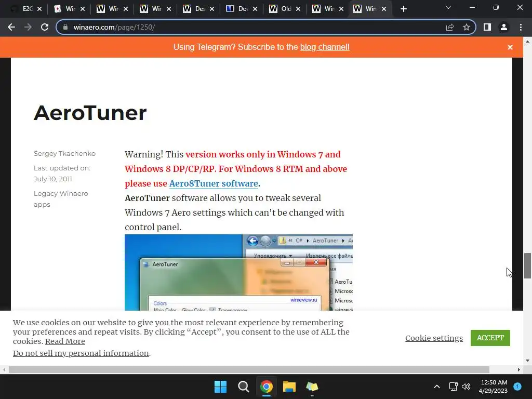
Task: Open the Chrome profile menu
Action: (504, 27)
